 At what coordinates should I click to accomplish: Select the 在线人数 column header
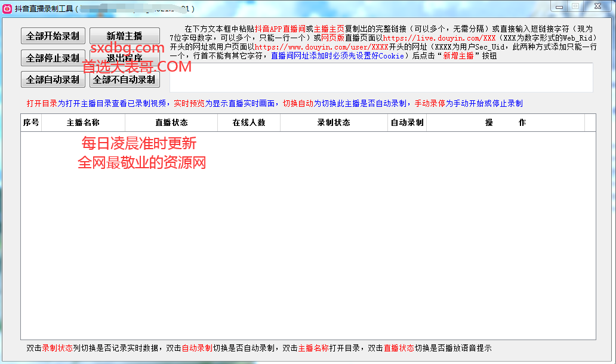[249, 122]
